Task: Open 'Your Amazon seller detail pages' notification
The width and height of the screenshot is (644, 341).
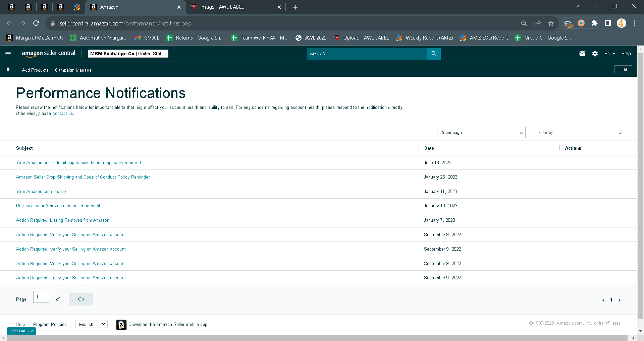Action: [78, 163]
